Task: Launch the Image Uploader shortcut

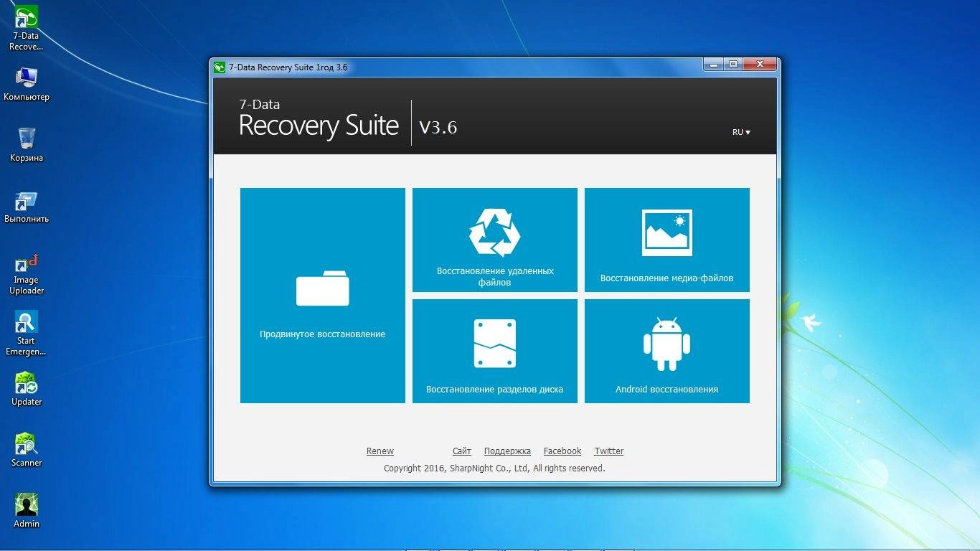Action: coord(27,274)
